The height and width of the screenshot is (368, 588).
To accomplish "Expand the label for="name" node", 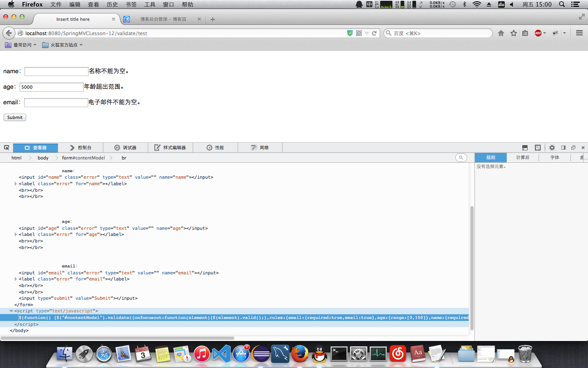I will click(x=16, y=184).
